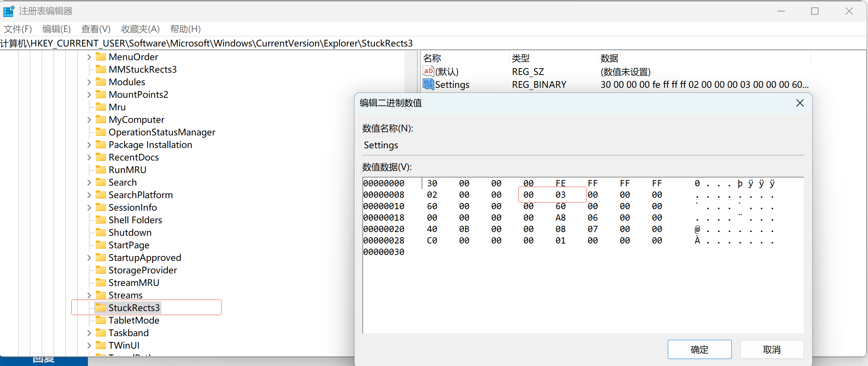Expand the StartupApproved key
The height and width of the screenshot is (366, 868).
pyautogui.click(x=89, y=258)
